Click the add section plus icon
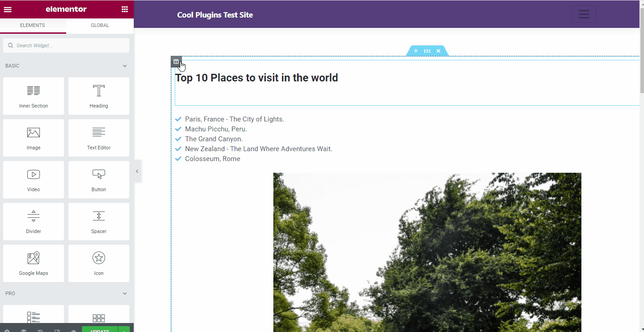 [x=416, y=51]
